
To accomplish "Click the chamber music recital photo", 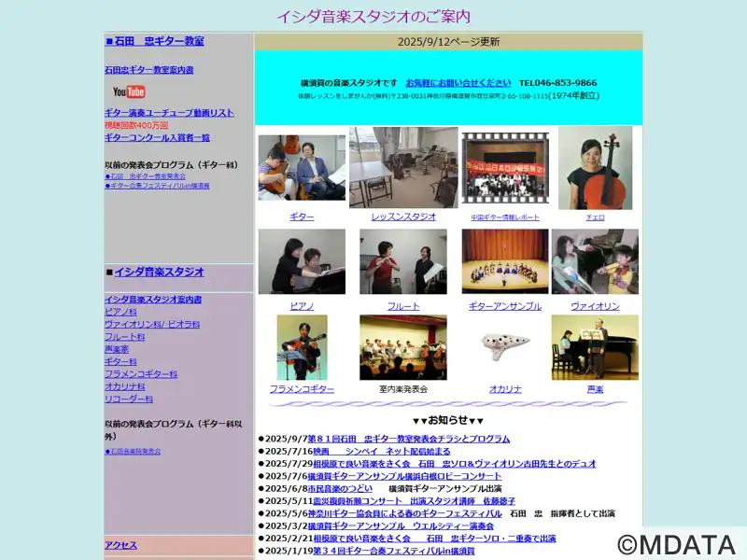I will click(x=403, y=347).
